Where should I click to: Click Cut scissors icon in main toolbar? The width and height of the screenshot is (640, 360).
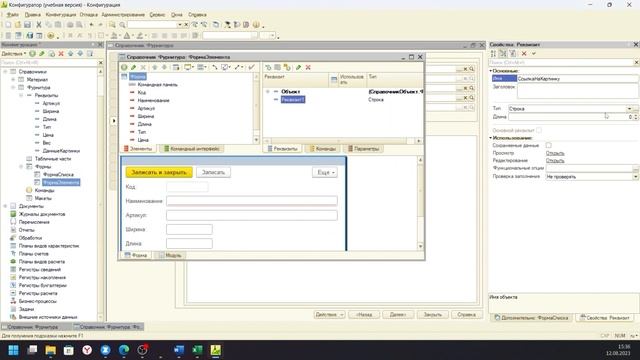[x=39, y=25]
